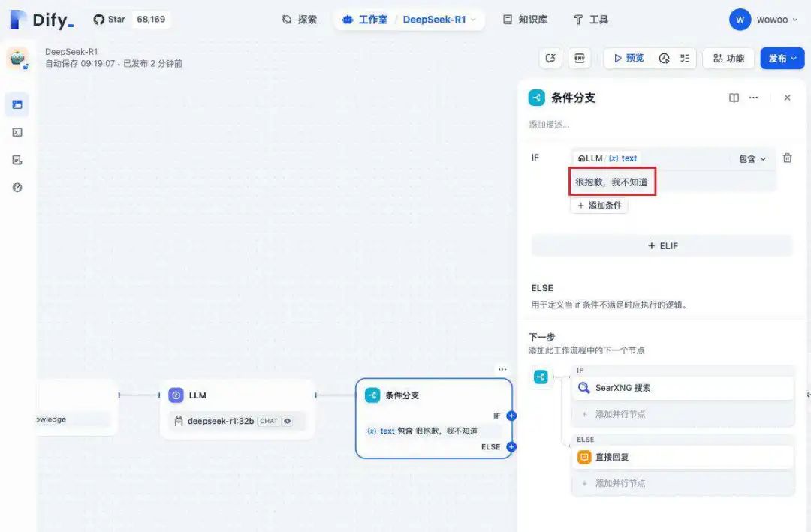Open the API access sidebar icon
Viewport: 811px width, 532px height.
click(17, 132)
